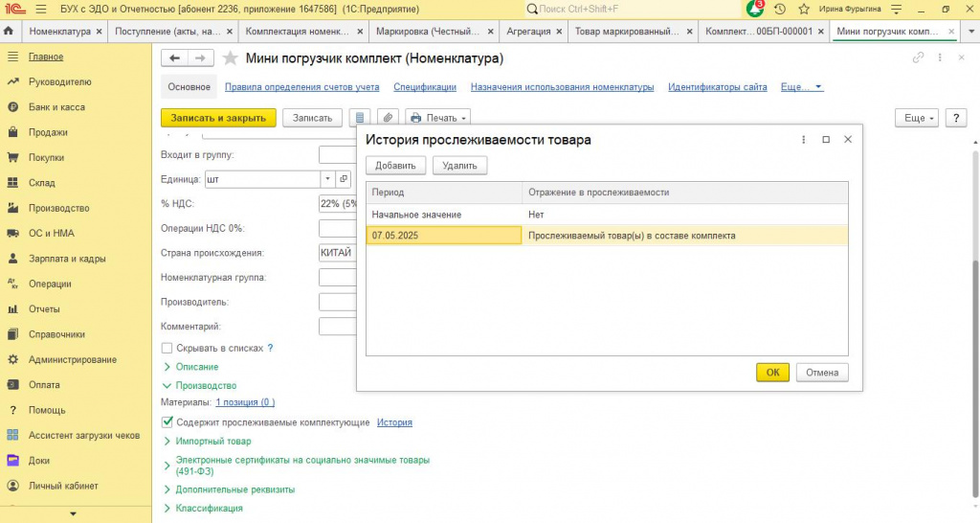
Task: Uncheck Содержит прослеживаемые комплектующие checkbox
Action: pos(167,422)
